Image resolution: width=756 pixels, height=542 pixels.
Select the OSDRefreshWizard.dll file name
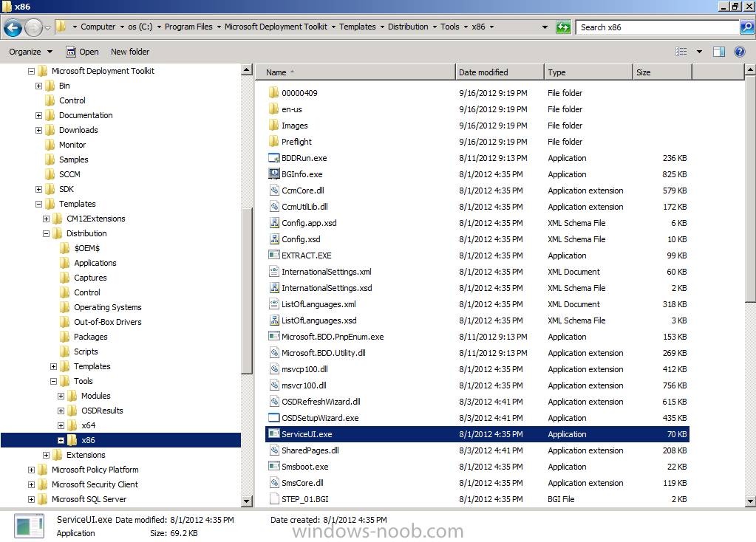coord(321,402)
